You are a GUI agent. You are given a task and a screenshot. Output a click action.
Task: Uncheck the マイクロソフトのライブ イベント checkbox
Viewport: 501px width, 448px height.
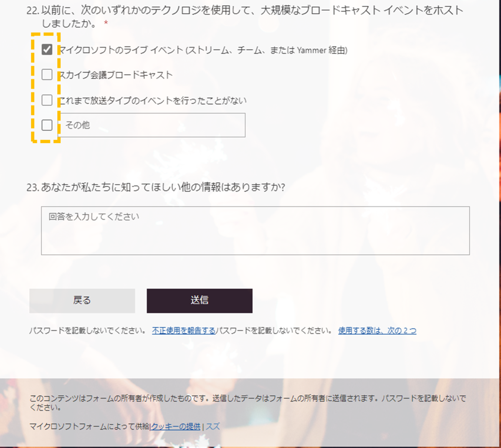[47, 50]
